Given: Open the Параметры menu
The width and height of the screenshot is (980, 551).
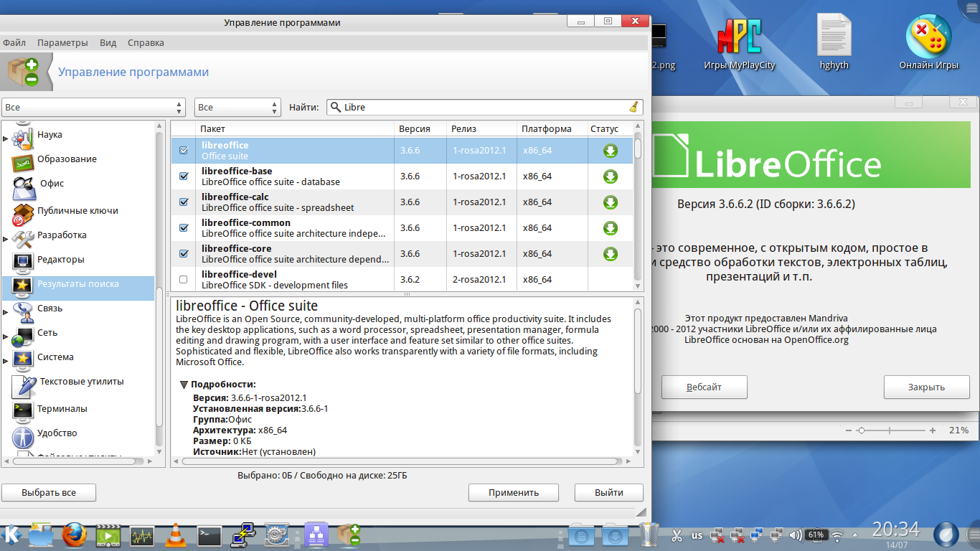Looking at the screenshot, I should [x=62, y=43].
